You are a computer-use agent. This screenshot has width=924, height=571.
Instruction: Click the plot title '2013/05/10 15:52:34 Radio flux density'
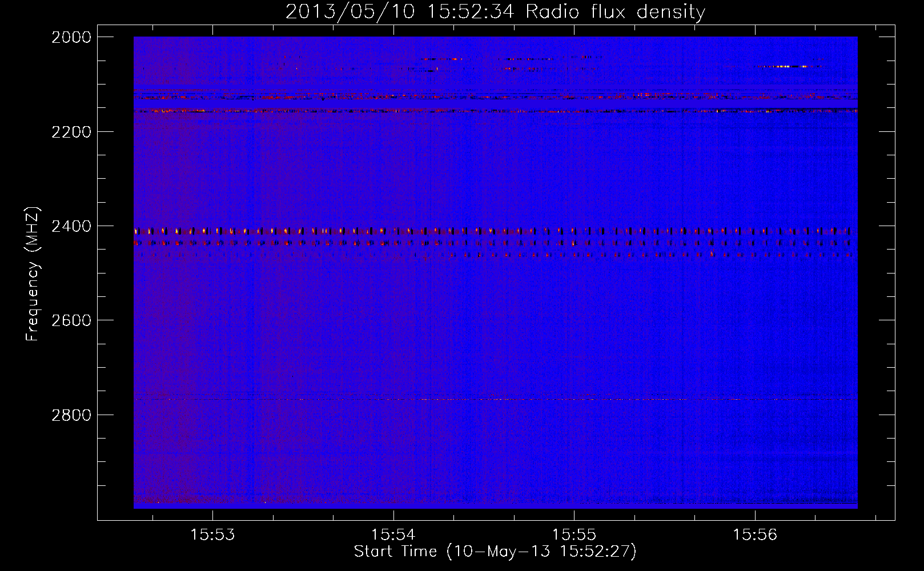point(495,12)
